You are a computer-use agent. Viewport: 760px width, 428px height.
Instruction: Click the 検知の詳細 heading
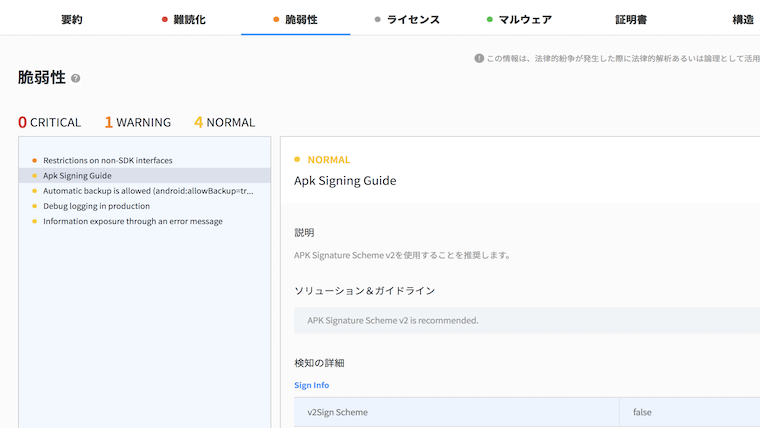pyautogui.click(x=319, y=363)
